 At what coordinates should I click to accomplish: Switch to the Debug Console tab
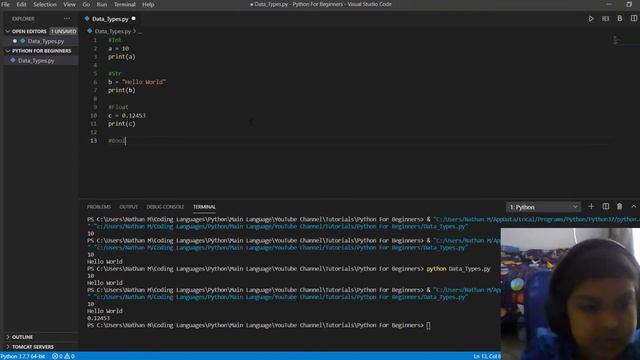[x=165, y=207]
